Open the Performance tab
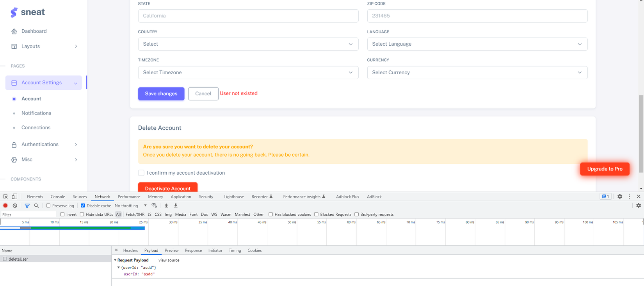Screen dimensions: 644x286 click(129, 197)
